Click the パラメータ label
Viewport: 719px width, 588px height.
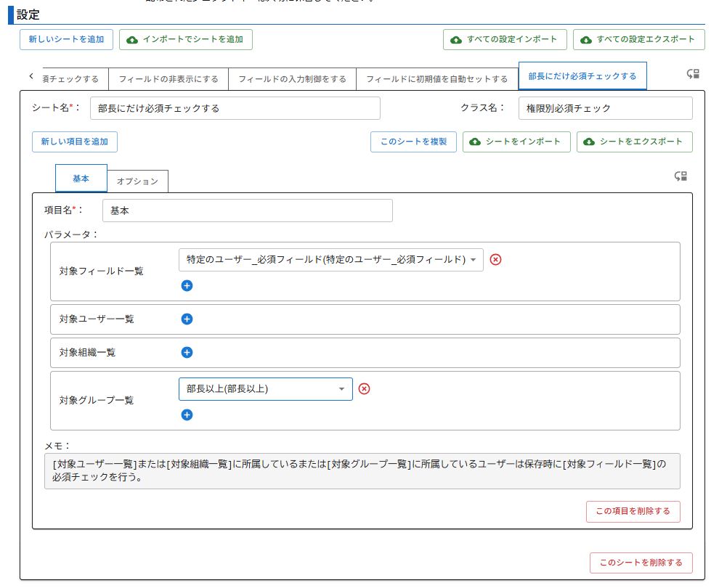point(71,234)
